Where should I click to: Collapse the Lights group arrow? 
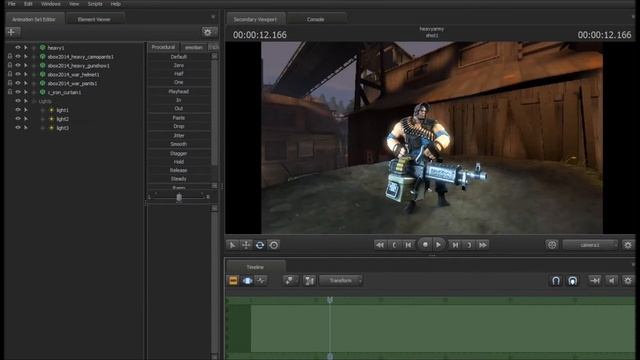(x=26, y=101)
